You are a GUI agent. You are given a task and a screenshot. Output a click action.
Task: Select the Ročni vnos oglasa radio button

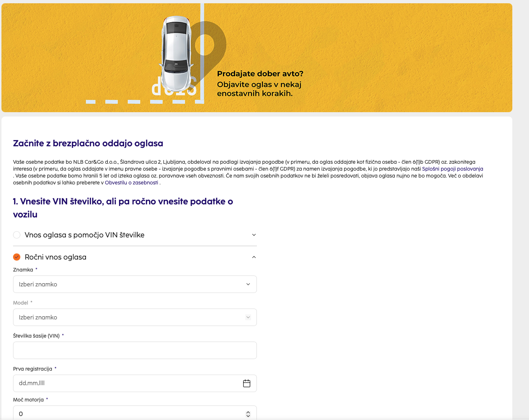tap(17, 257)
